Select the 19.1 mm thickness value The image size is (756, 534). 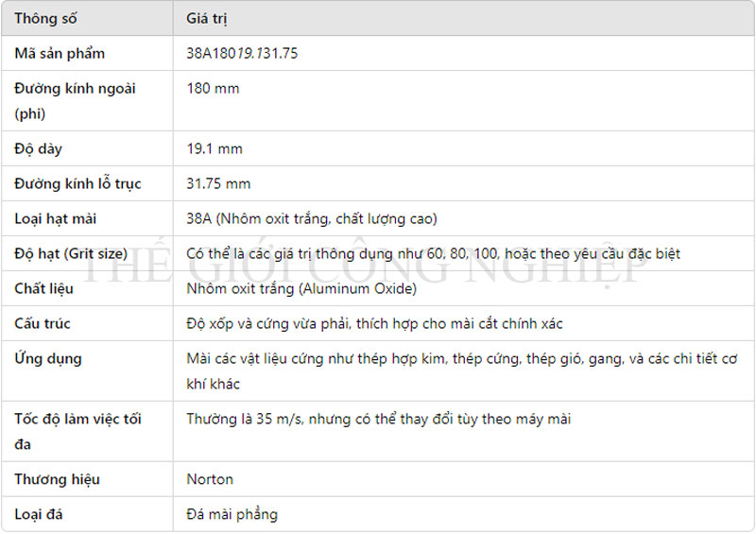click(x=215, y=149)
